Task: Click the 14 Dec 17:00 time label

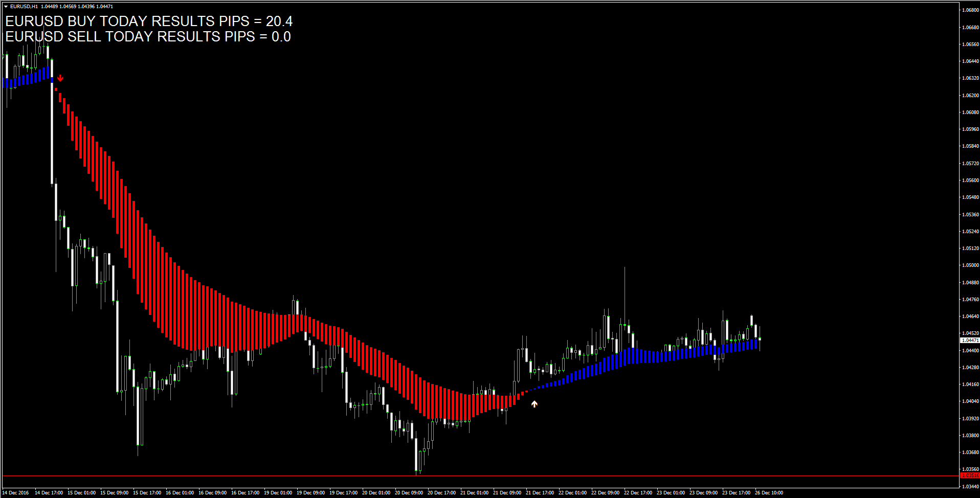Action: (49, 493)
